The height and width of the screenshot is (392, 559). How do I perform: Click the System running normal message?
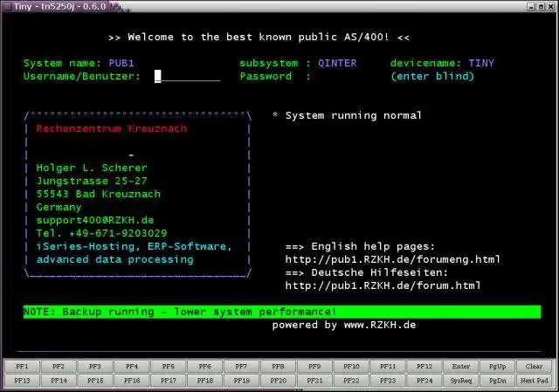[x=353, y=115]
